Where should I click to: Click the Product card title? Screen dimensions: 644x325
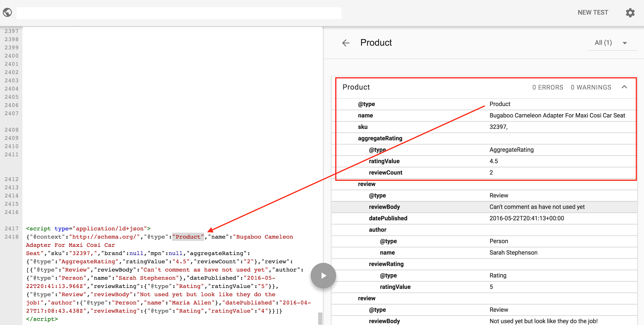[x=356, y=87]
